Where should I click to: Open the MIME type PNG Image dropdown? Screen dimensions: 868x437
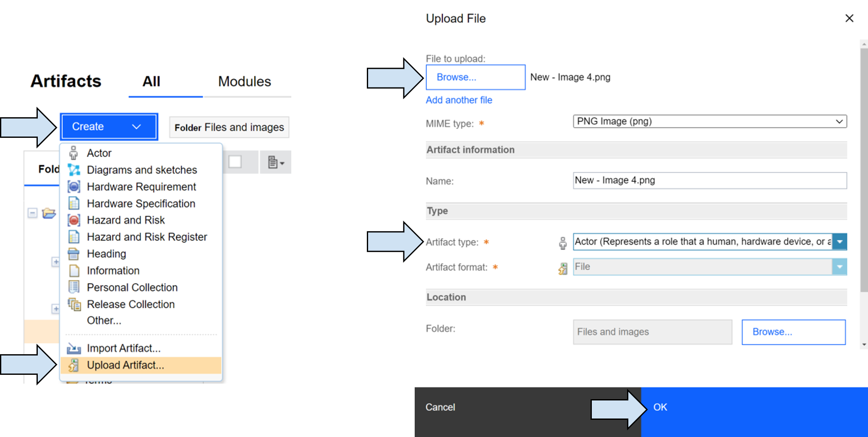[710, 121]
